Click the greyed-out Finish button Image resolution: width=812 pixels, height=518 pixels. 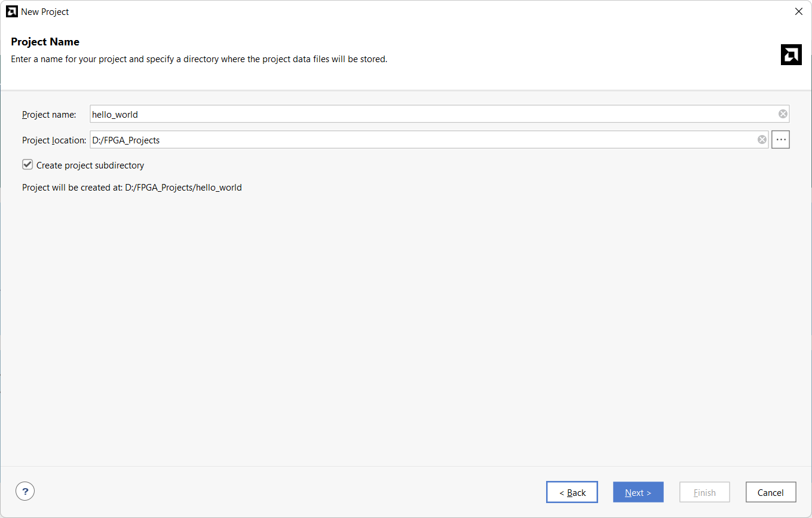click(x=704, y=492)
